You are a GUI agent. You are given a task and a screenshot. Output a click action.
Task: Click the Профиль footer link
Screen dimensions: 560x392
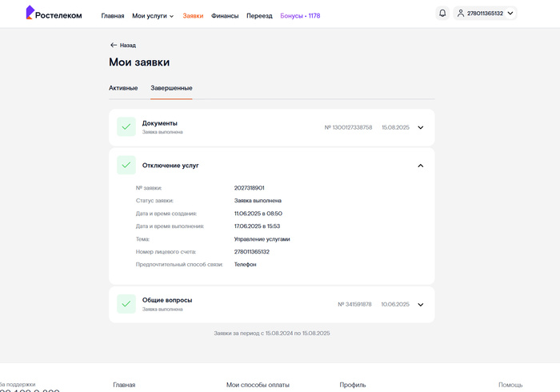point(353,385)
